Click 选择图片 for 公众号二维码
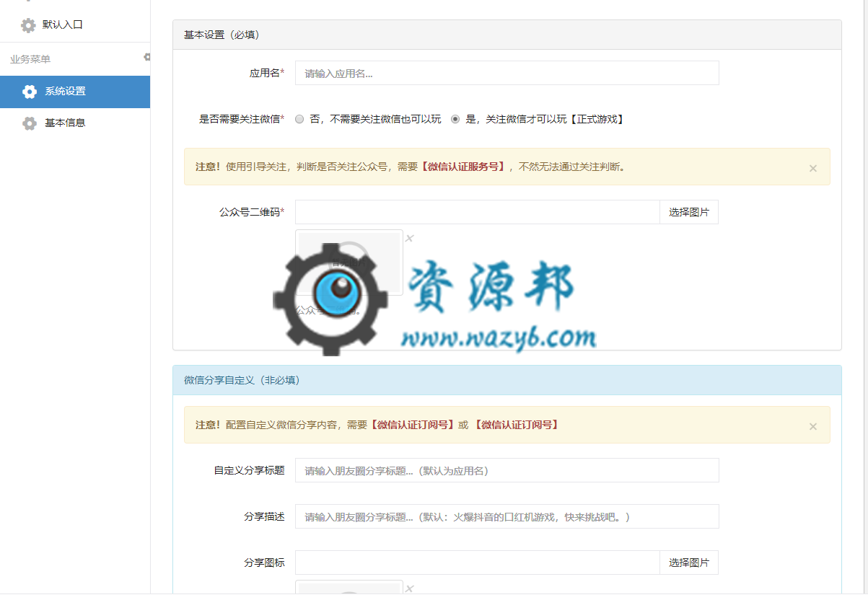This screenshot has height=600, width=868. 689,212
